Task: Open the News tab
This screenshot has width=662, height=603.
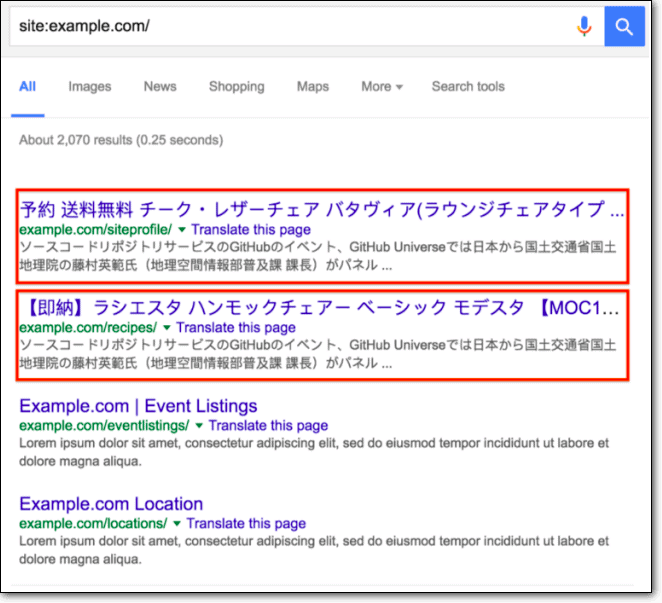Action: pyautogui.click(x=159, y=87)
